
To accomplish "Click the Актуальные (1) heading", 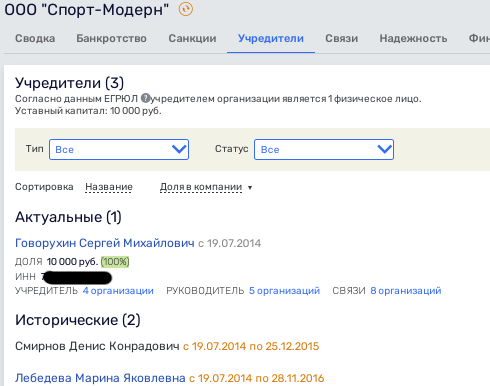I will [68, 217].
